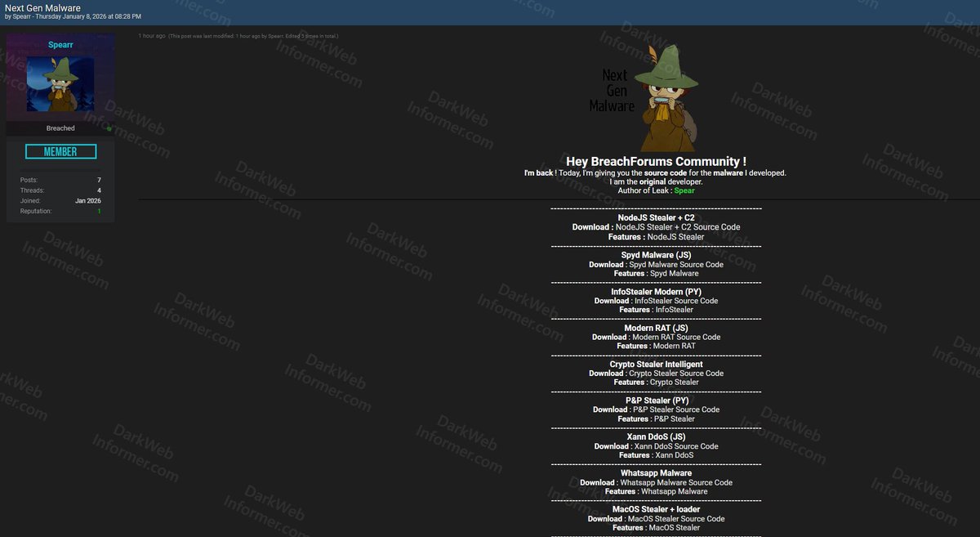980x537 pixels.
Task: Click the Threads count value 4
Action: point(99,190)
